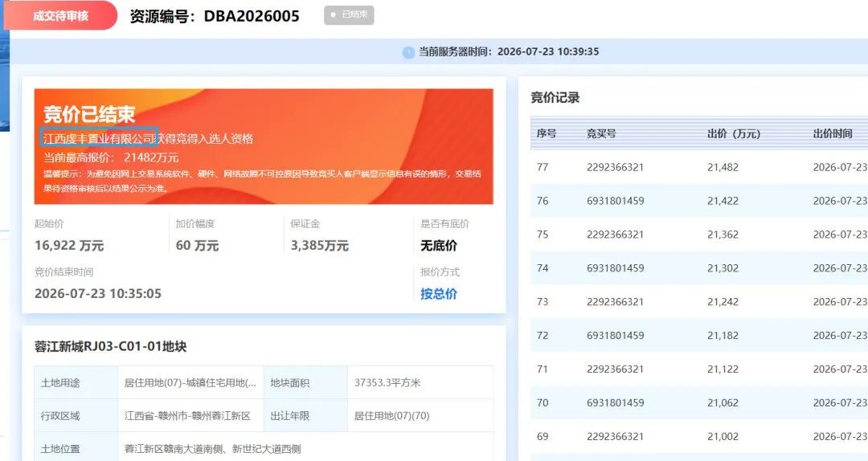Screen dimensions: 868x461
Task: Click bid price 21,062
Action: point(723,403)
